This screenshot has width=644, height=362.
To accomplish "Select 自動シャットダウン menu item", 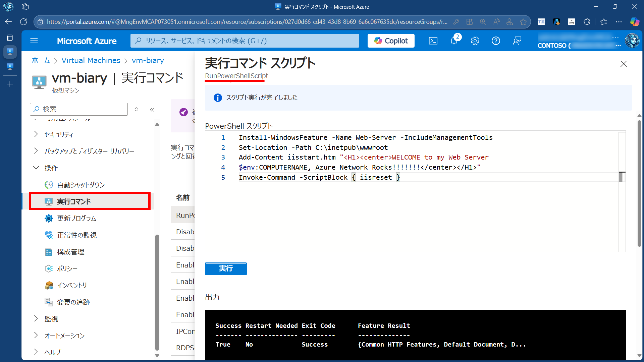I will click(x=81, y=185).
